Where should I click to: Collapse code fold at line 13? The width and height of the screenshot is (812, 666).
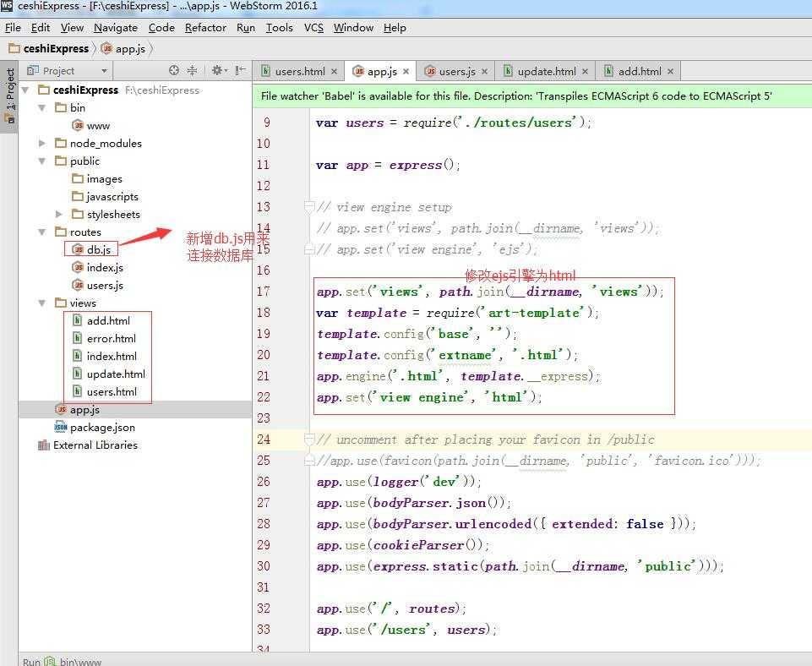[x=309, y=207]
